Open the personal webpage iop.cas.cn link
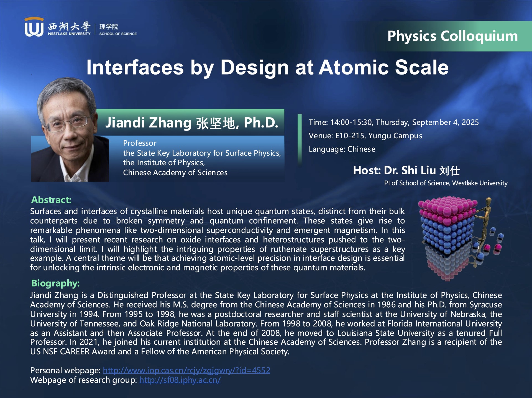The image size is (532, 398). 186,371
